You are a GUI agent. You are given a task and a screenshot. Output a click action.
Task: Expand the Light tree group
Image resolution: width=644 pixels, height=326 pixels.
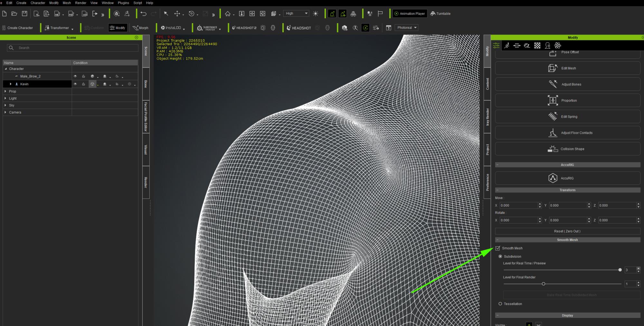[x=5, y=98]
